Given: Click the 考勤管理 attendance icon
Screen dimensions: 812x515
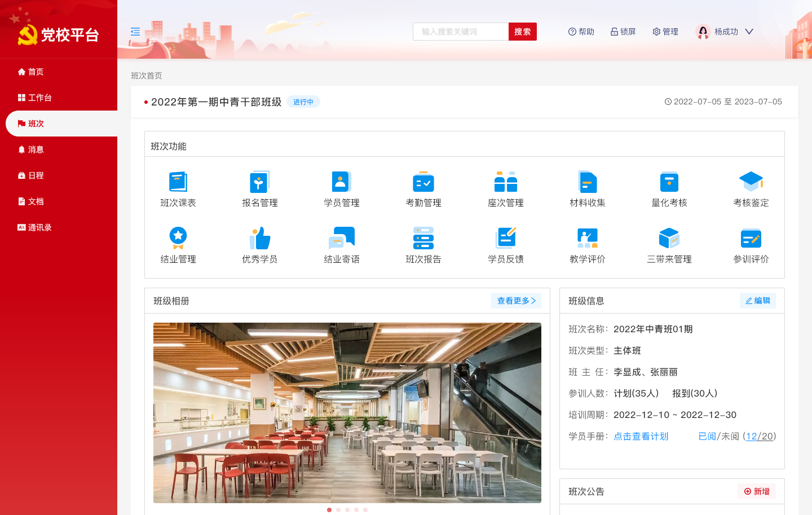Looking at the screenshot, I should [x=423, y=182].
